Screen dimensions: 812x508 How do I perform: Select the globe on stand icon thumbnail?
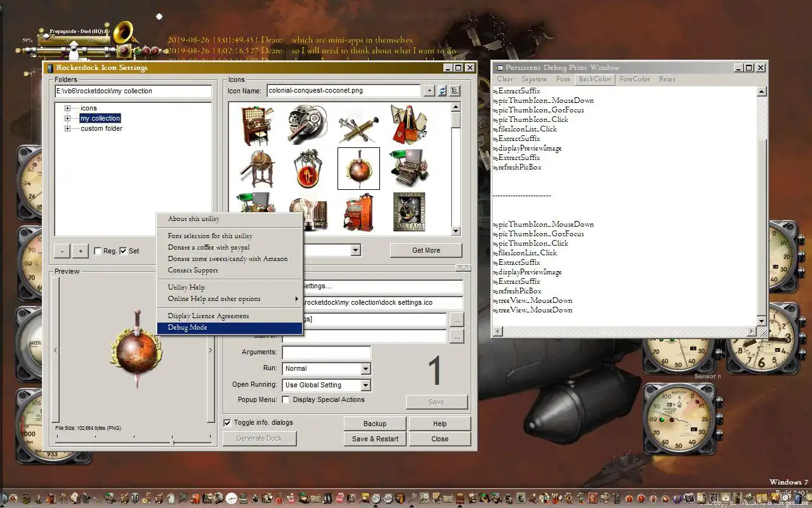[x=256, y=168]
